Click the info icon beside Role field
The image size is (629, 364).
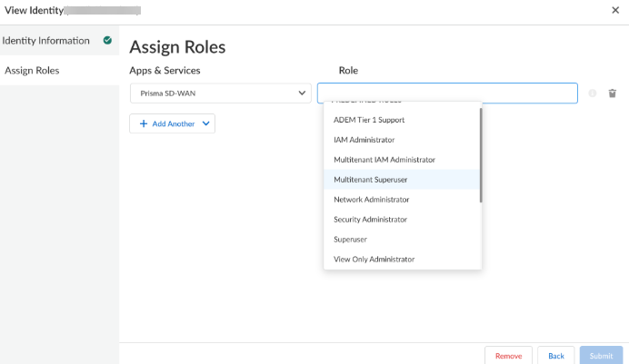pyautogui.click(x=593, y=93)
